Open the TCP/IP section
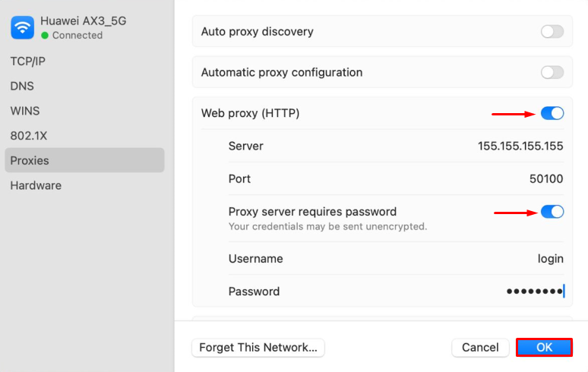This screenshot has width=588, height=372. coord(28,61)
